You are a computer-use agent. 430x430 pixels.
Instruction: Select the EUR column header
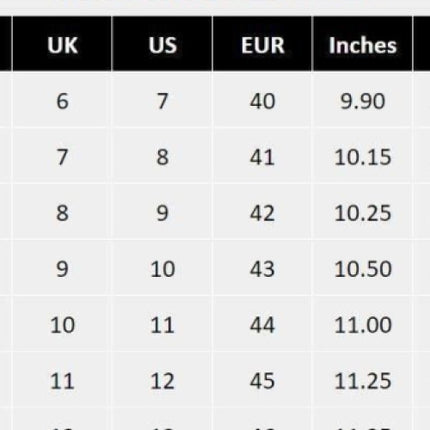(262, 44)
